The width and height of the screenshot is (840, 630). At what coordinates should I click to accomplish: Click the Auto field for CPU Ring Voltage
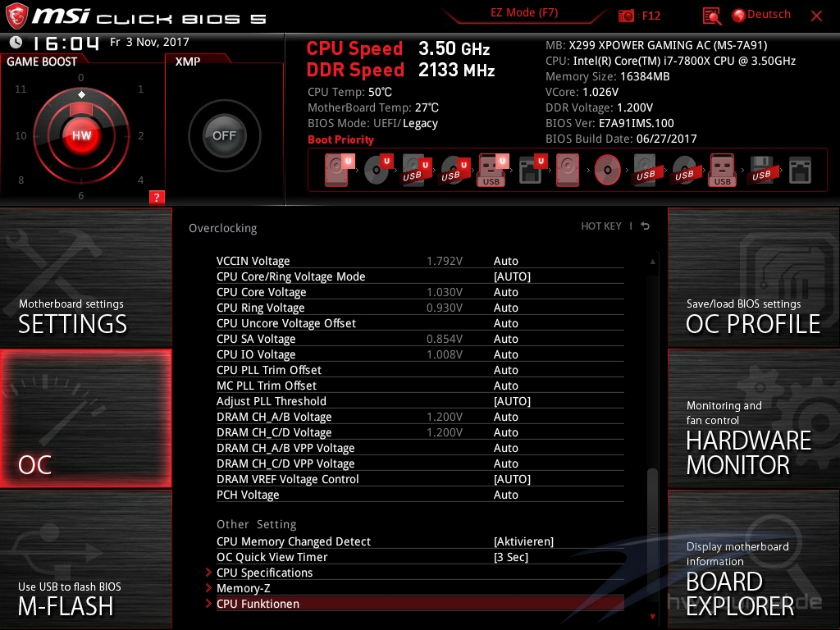click(x=505, y=308)
